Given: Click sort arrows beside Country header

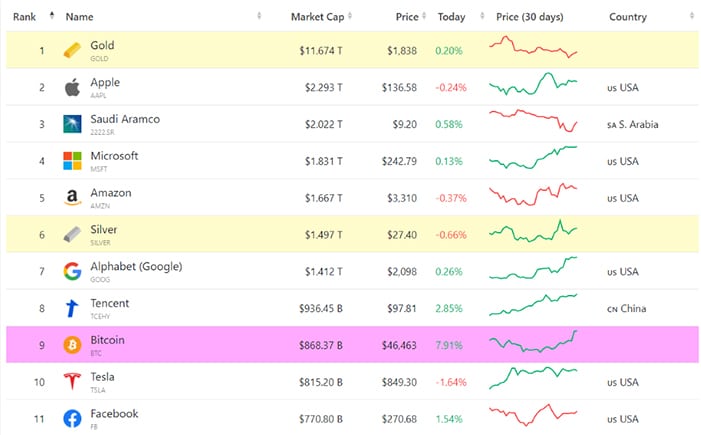Looking at the screenshot, I should coord(692,16).
